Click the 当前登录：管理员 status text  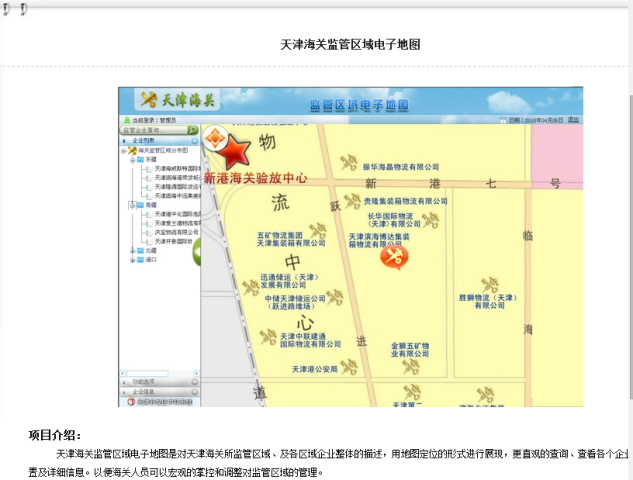(154, 120)
